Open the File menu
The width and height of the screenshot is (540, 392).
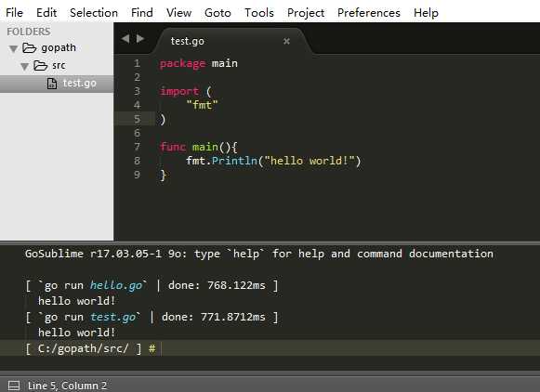(15, 13)
